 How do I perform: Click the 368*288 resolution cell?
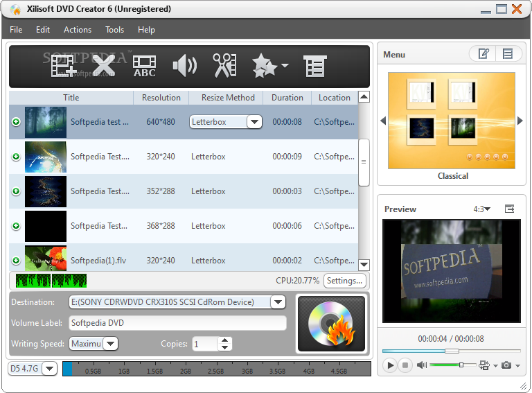pyautogui.click(x=161, y=226)
